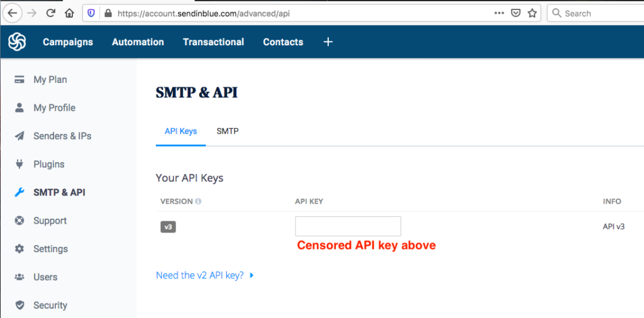
Task: Click the Sendinblue logo icon
Action: (17, 42)
